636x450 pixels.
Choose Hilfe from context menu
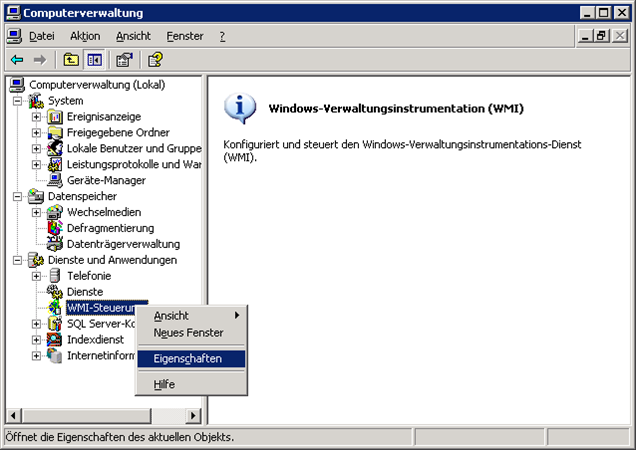click(191, 384)
